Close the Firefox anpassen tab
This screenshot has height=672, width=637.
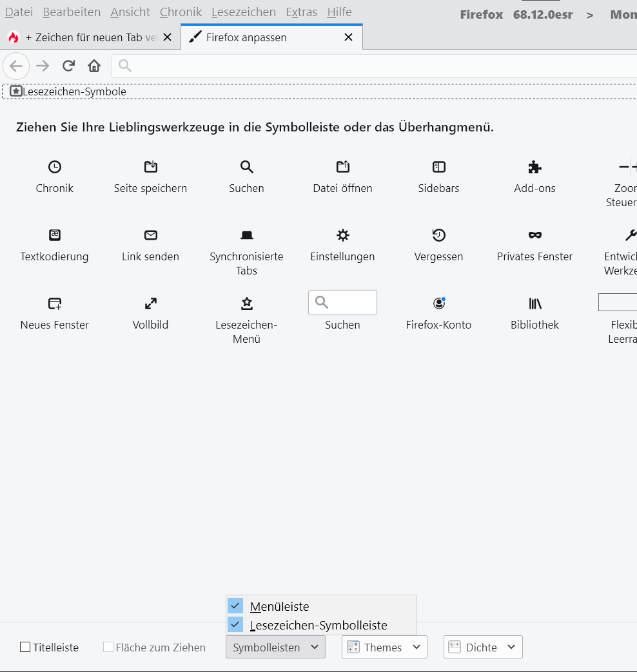tap(348, 37)
